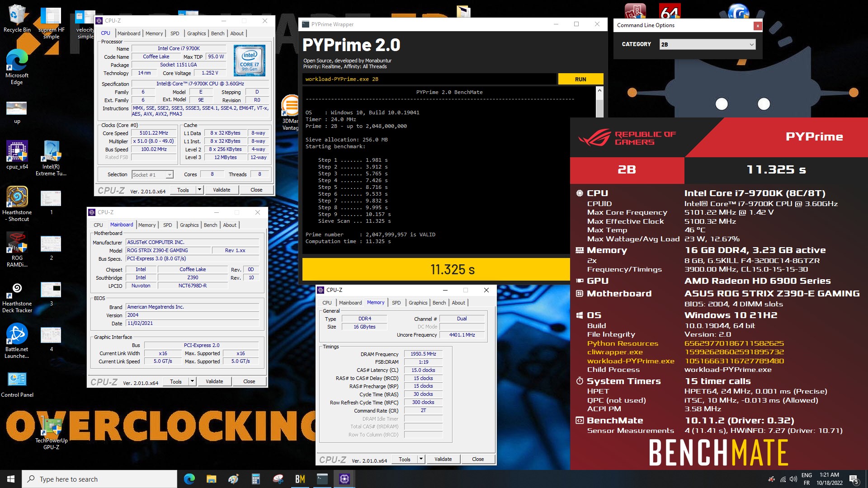The image size is (868, 488).
Task: Select the Hearthstone - Shortcut icon
Action: [x=17, y=204]
